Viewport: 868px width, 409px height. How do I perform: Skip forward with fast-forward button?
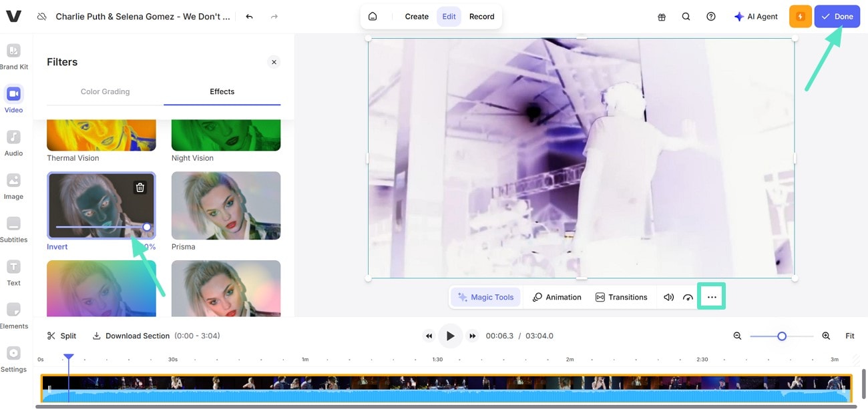click(x=473, y=336)
